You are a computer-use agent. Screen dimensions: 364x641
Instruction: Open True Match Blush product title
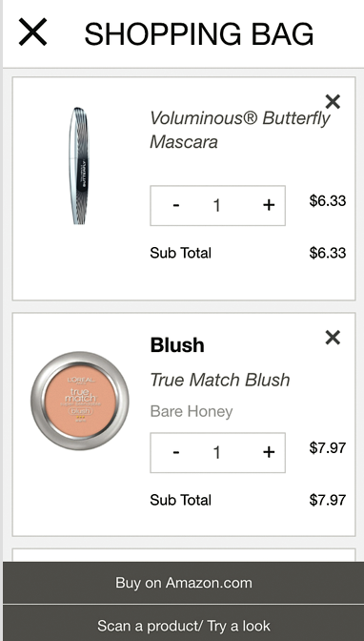(220, 380)
